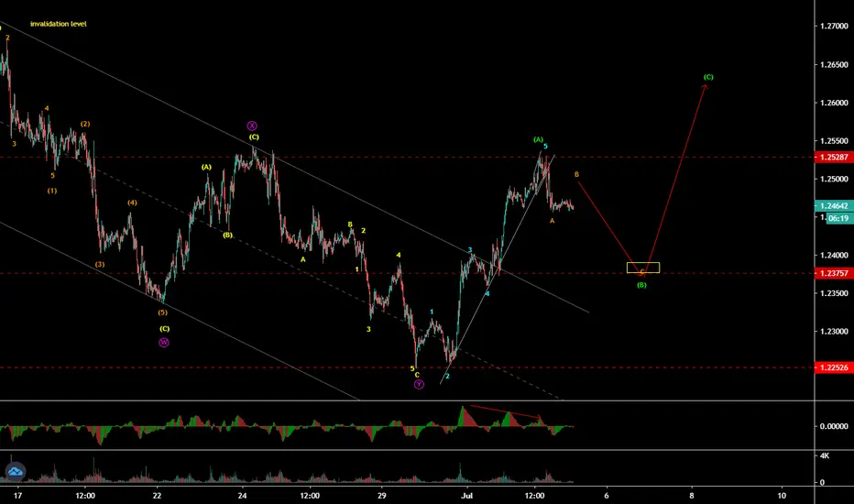This screenshot has height=504, width=854.
Task: Click the 1.23000 price axis tick
Action: 834,332
